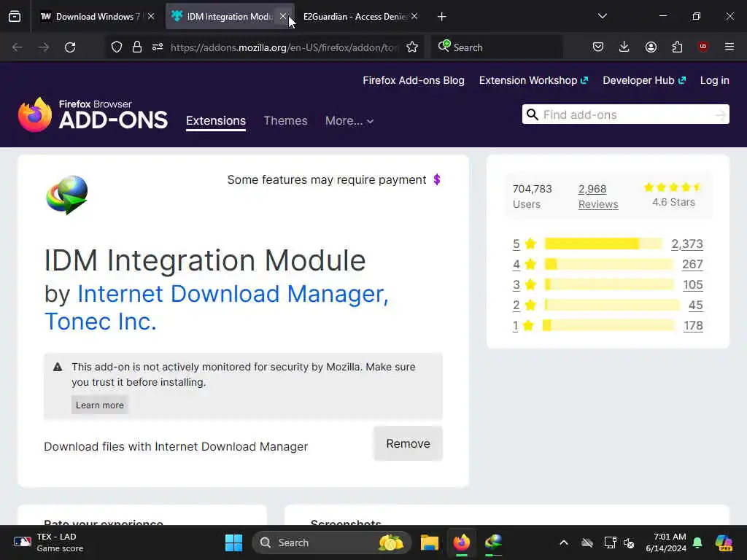Click the Windows taskbar Search box
The height and width of the screenshot is (560, 747).
(332, 542)
